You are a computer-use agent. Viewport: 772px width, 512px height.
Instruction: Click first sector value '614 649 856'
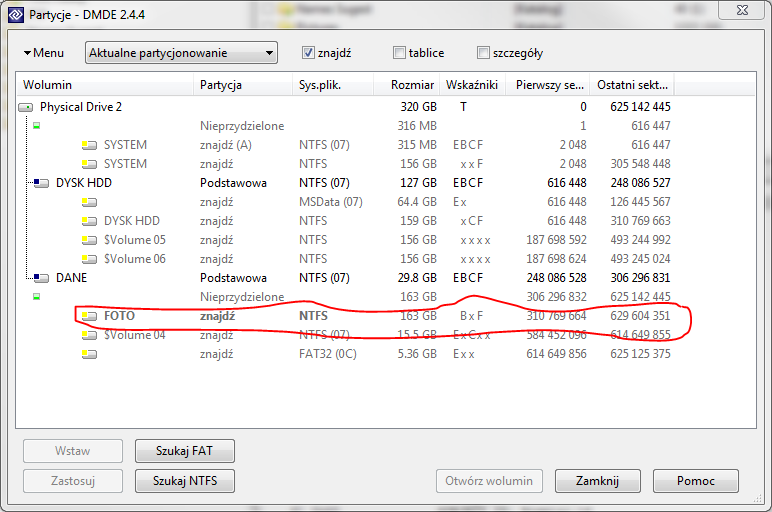click(x=556, y=354)
